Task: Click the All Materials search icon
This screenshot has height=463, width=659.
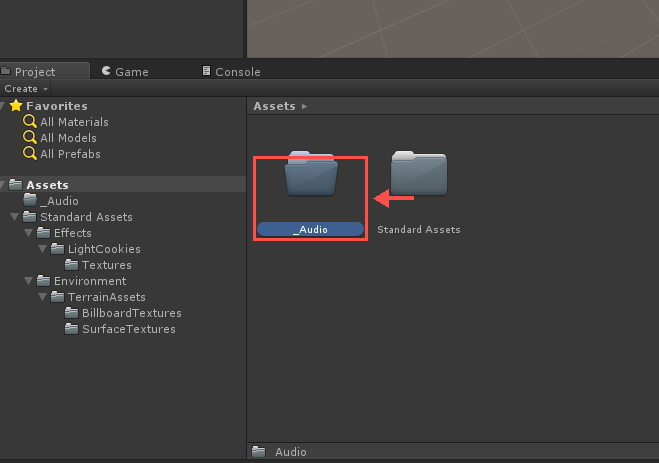Action: click(29, 121)
